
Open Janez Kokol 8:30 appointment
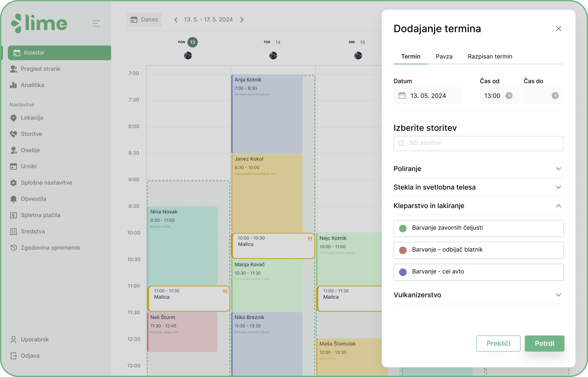(267, 193)
